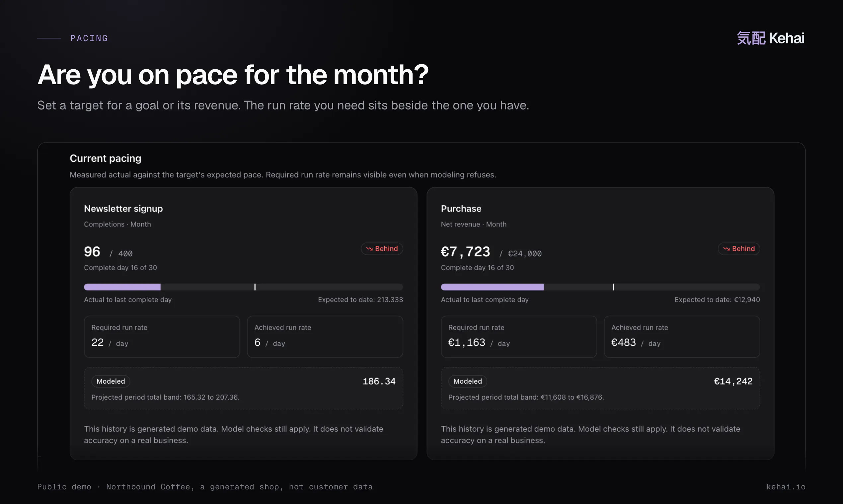Click the Achieved run rate '6 / day' box

(325, 337)
